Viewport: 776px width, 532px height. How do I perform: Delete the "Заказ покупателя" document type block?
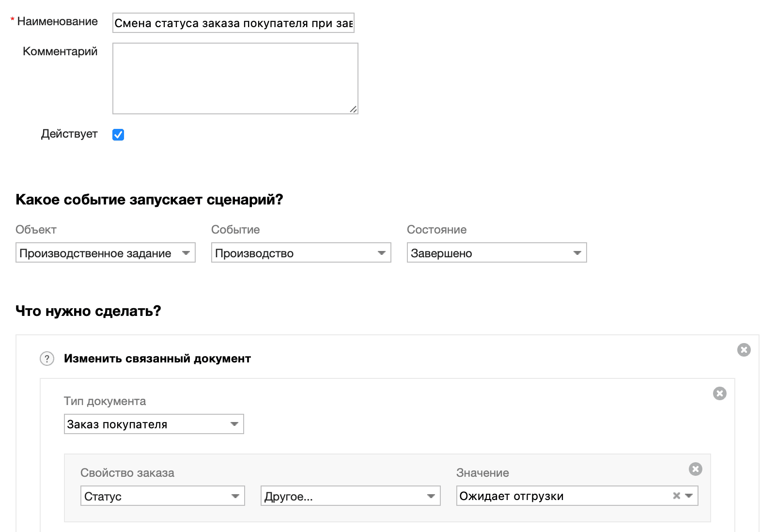coord(720,393)
